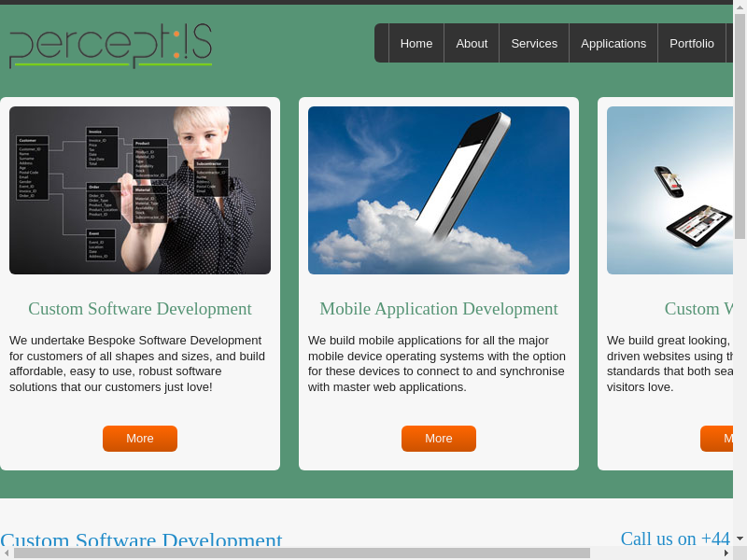Click the vertical scrollbar up arrow
The width and height of the screenshot is (747, 560).
[740, 7]
